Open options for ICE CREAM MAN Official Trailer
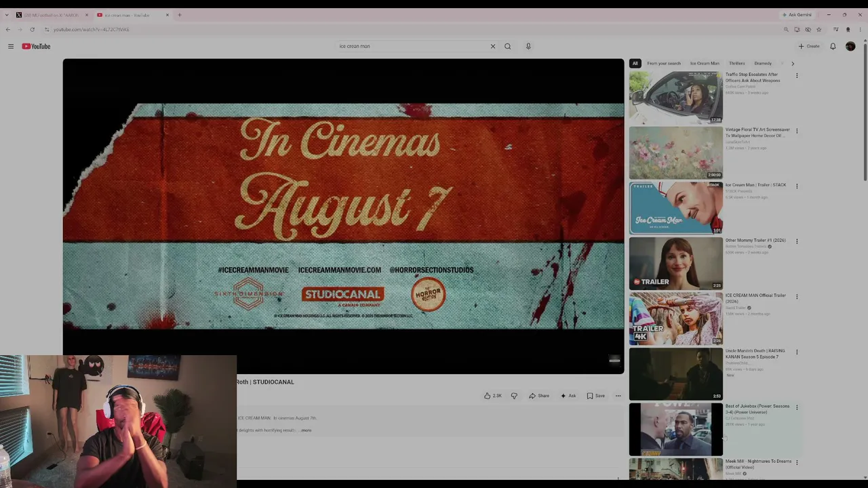868x488 pixels. [797, 297]
